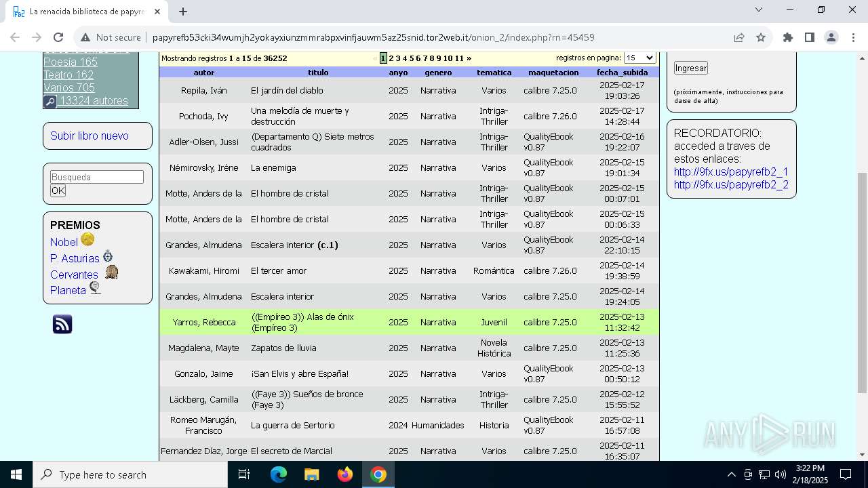Open the http://9fx.us/papyrefb2_2 link

click(731, 184)
